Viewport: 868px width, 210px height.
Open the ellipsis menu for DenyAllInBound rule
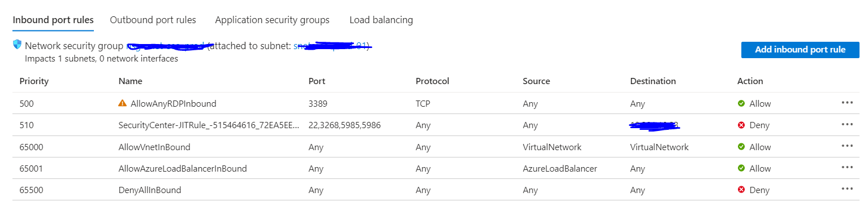[847, 189]
